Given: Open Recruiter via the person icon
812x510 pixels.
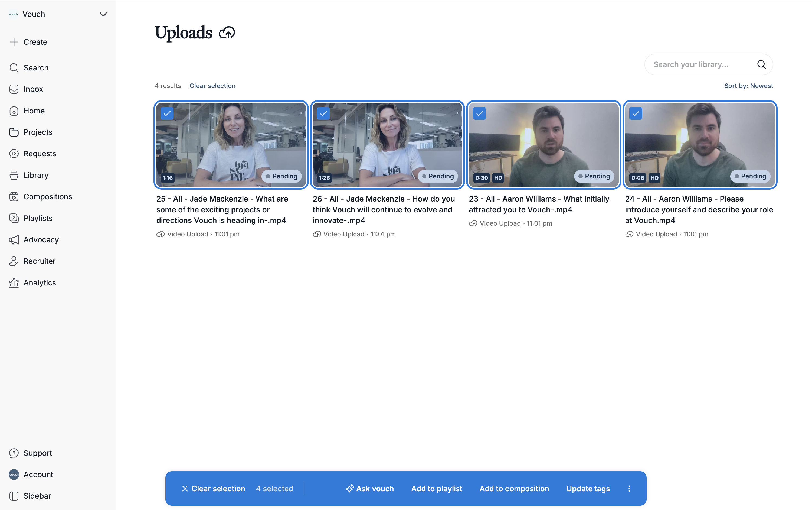Looking at the screenshot, I should click(14, 261).
